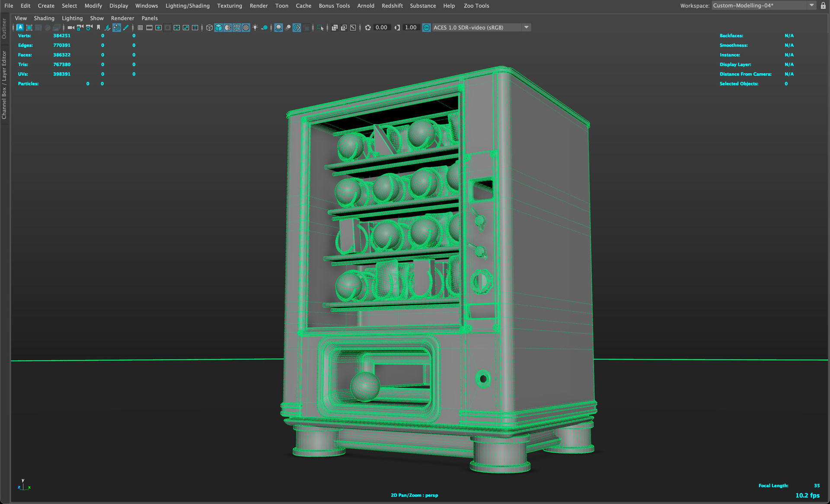This screenshot has width=830, height=504.
Task: Click the X-Ray Active Components icon
Action: pyautogui.click(x=344, y=27)
